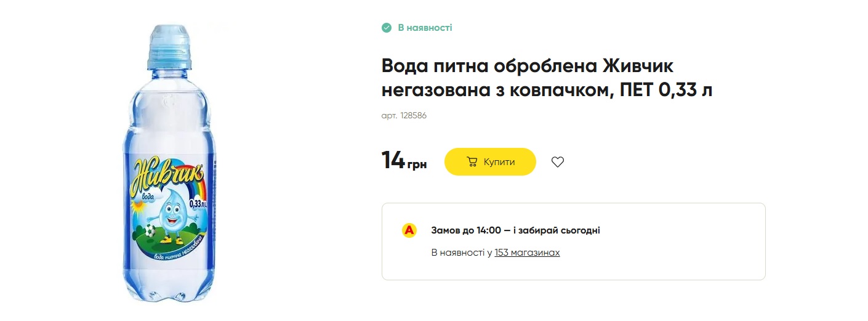Click the В наявності у text in pickup box
The width and height of the screenshot is (868, 321).
pyautogui.click(x=461, y=253)
